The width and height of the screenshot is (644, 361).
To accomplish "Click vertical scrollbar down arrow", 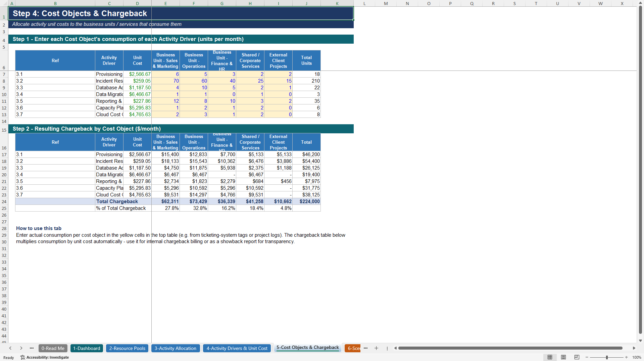I will click(x=640, y=341).
